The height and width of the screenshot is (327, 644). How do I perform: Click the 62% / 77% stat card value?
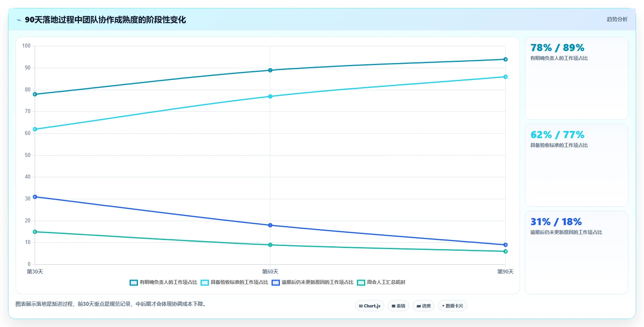pos(557,135)
